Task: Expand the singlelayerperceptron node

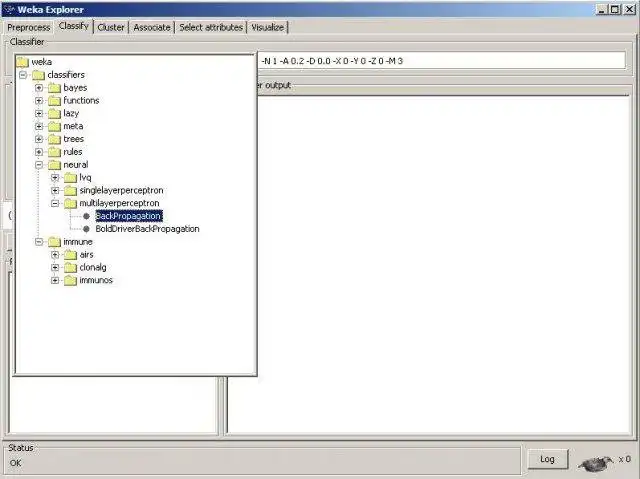Action: pos(55,191)
